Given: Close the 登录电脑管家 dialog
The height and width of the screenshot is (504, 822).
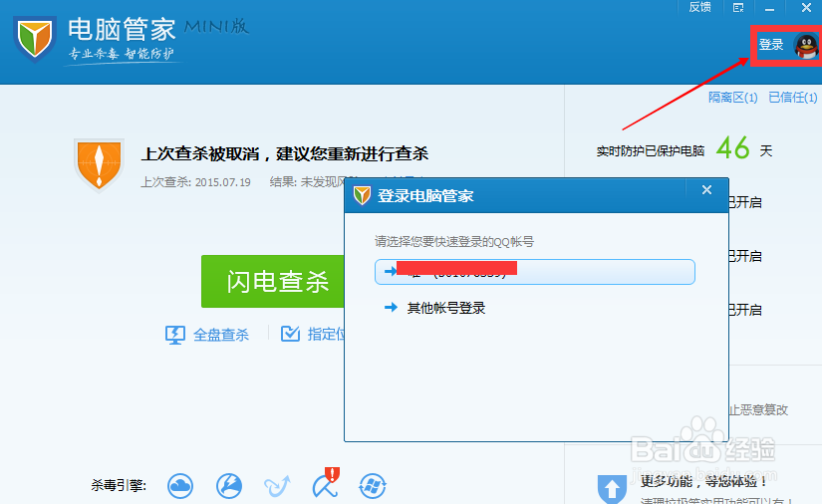Looking at the screenshot, I should (x=706, y=190).
